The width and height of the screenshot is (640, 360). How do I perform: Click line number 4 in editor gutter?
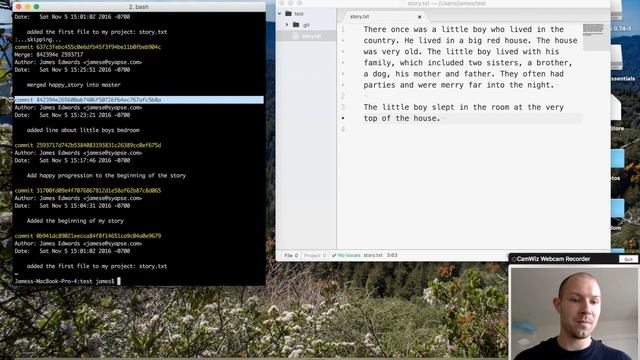[x=343, y=129]
